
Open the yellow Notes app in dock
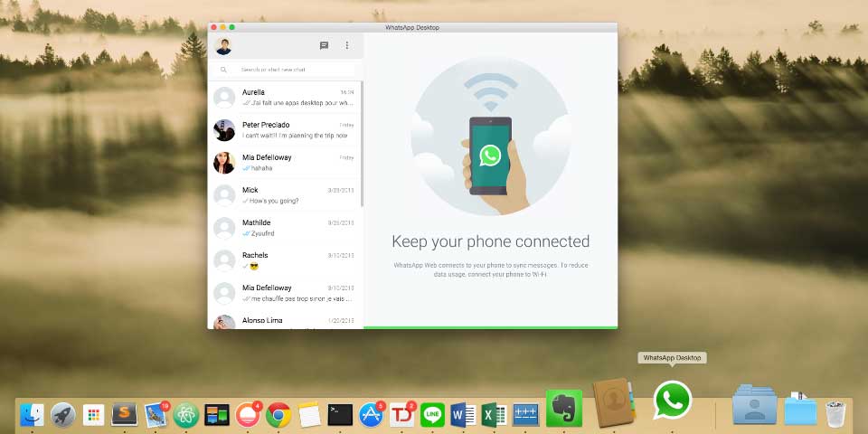click(x=309, y=415)
